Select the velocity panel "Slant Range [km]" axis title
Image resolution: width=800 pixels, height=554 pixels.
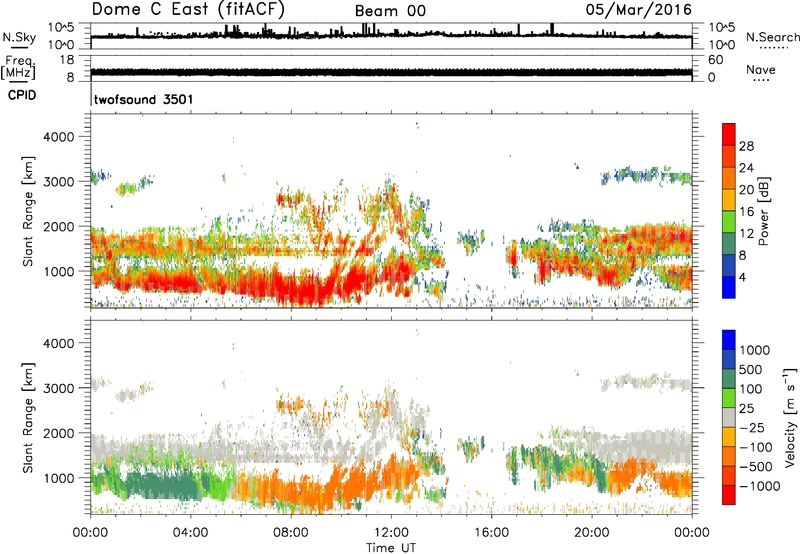click(28, 417)
